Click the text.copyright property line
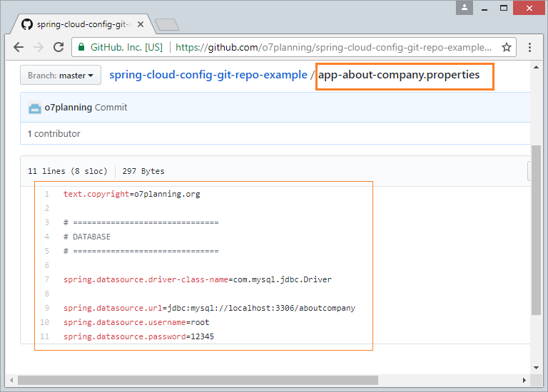This screenshot has height=392, width=548. (132, 194)
